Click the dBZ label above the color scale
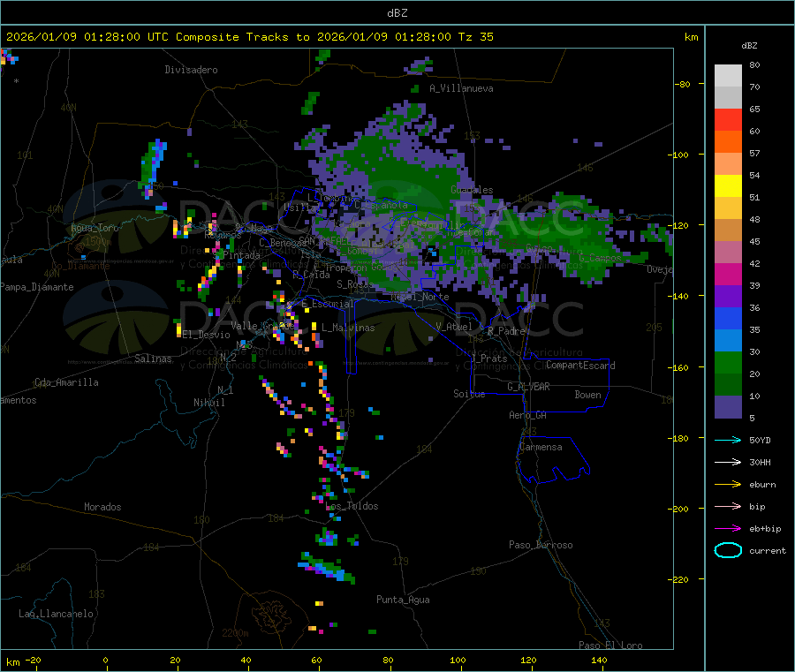The height and width of the screenshot is (672, 795). tap(749, 46)
